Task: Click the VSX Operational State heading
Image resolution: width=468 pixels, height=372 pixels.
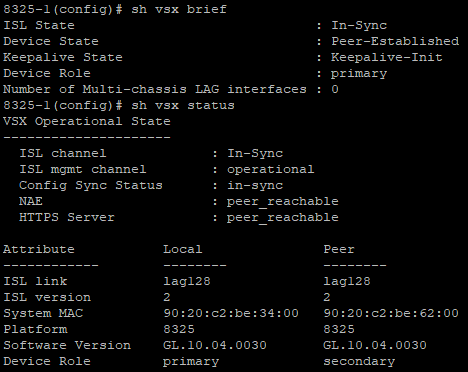Action: [x=87, y=121]
